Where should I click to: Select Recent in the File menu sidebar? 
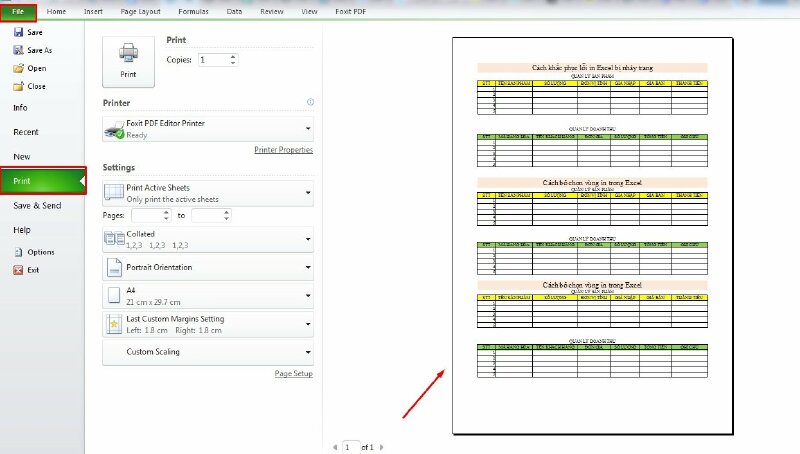click(26, 132)
